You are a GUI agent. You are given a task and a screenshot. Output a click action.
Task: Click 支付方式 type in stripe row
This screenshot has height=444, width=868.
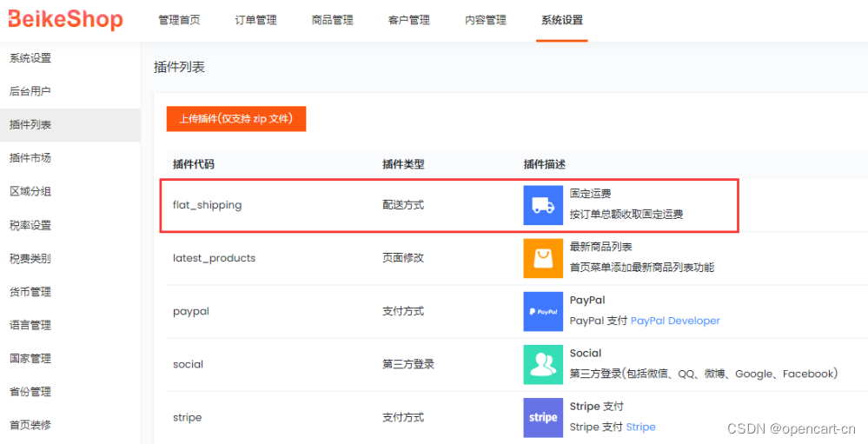click(x=403, y=417)
